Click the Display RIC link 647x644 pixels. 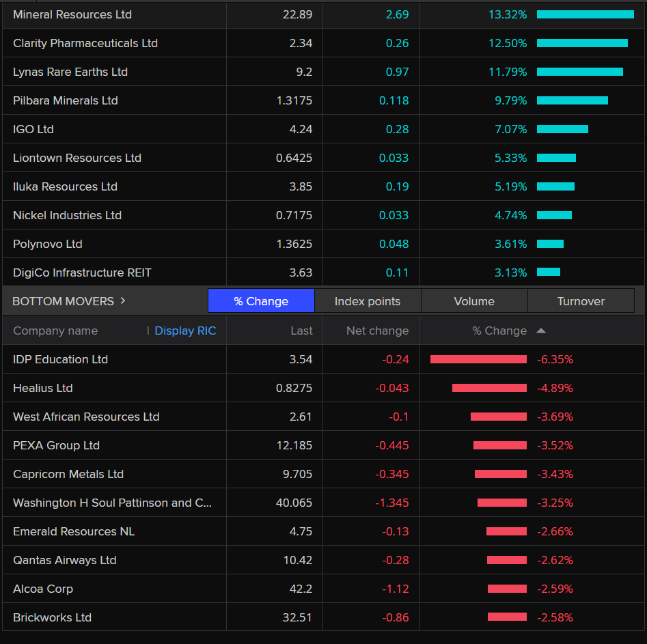coord(185,331)
